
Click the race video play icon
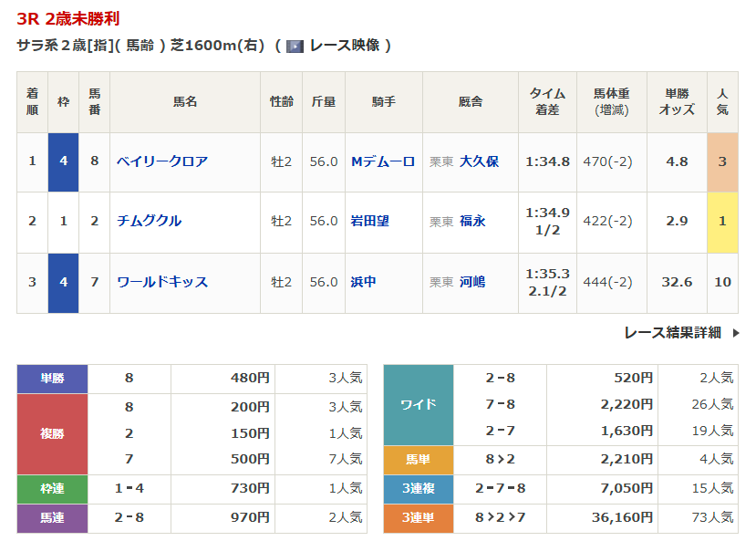point(295,46)
